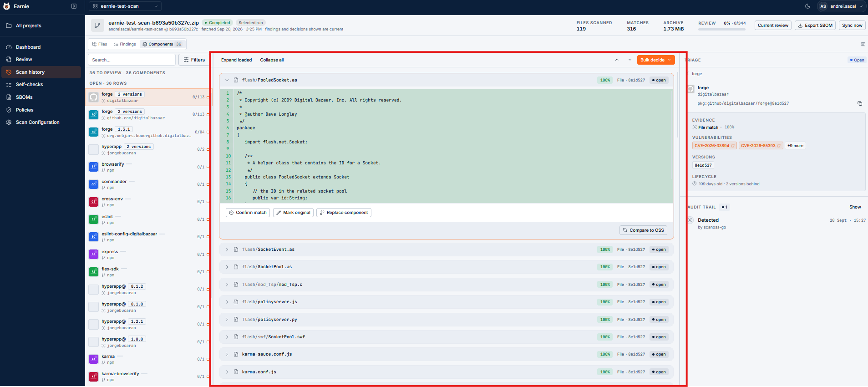Image resolution: width=868 pixels, height=387 pixels.
Task: Click the review progress bar
Action: (722, 29)
